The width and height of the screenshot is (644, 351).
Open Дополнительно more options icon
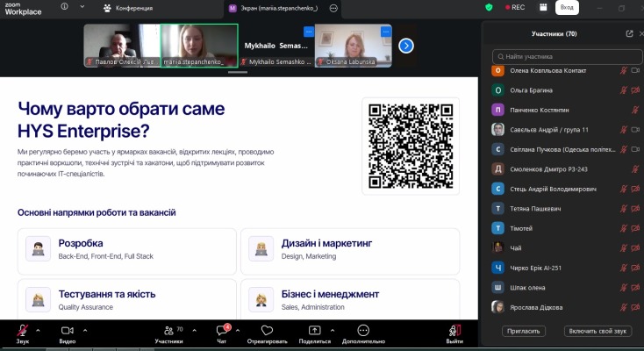(x=363, y=330)
